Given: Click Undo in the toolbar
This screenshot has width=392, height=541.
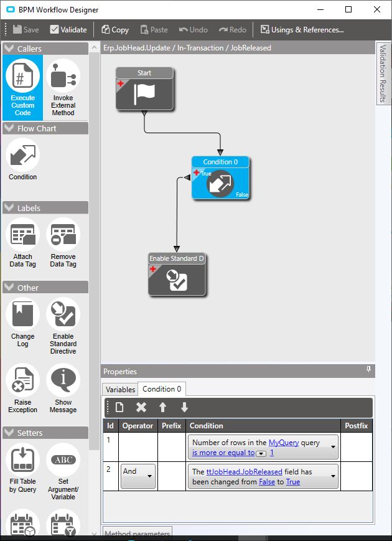Looking at the screenshot, I should coord(193,30).
